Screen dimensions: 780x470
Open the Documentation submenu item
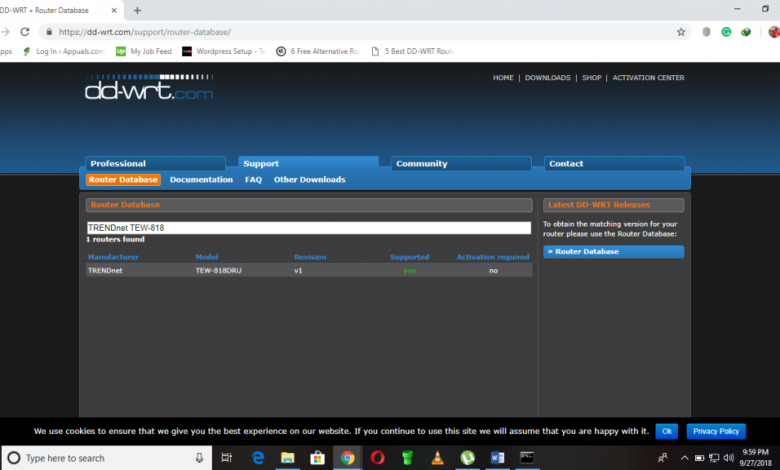tap(201, 180)
